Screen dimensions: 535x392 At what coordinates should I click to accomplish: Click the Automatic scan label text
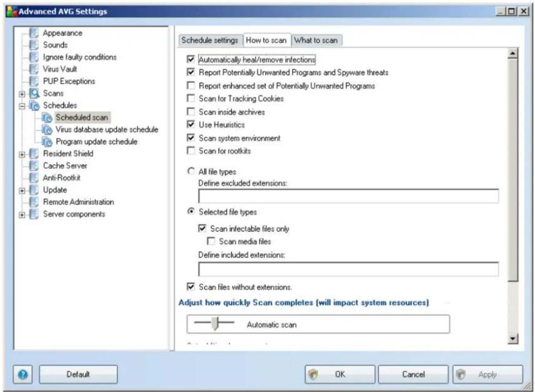271,324
